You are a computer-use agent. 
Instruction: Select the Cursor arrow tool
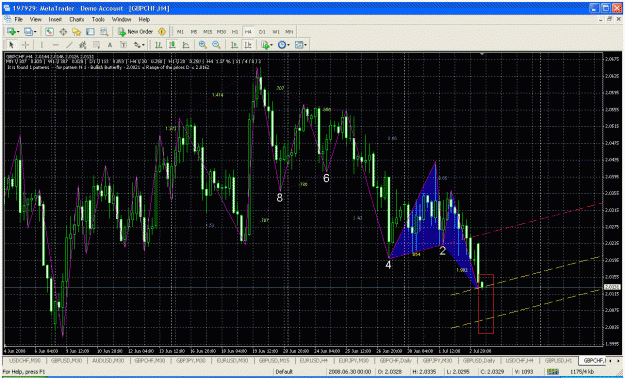(11, 45)
